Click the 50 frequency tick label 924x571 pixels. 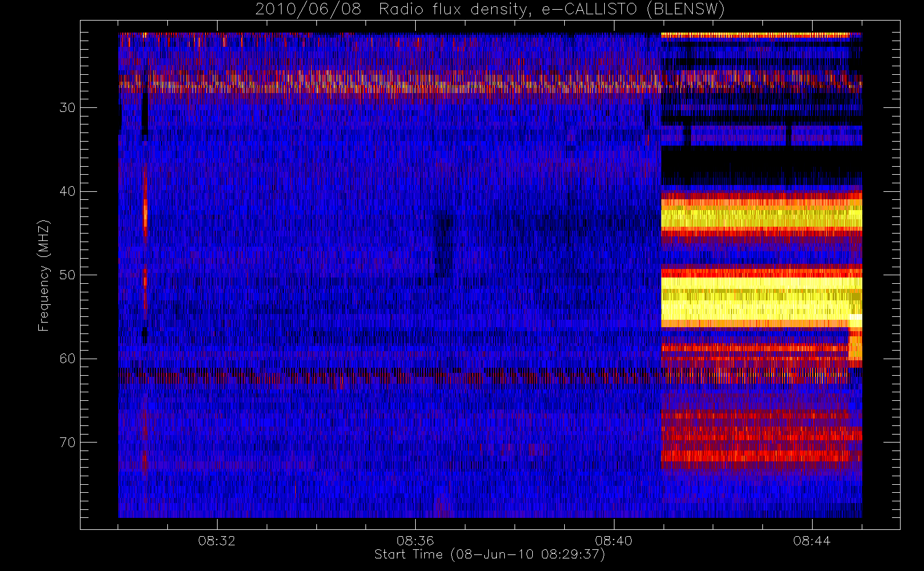[67, 275]
